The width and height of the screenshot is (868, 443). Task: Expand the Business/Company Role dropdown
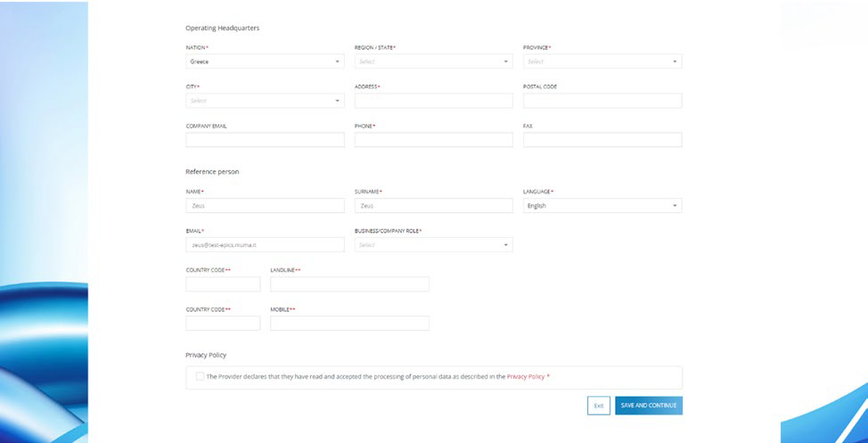[433, 245]
